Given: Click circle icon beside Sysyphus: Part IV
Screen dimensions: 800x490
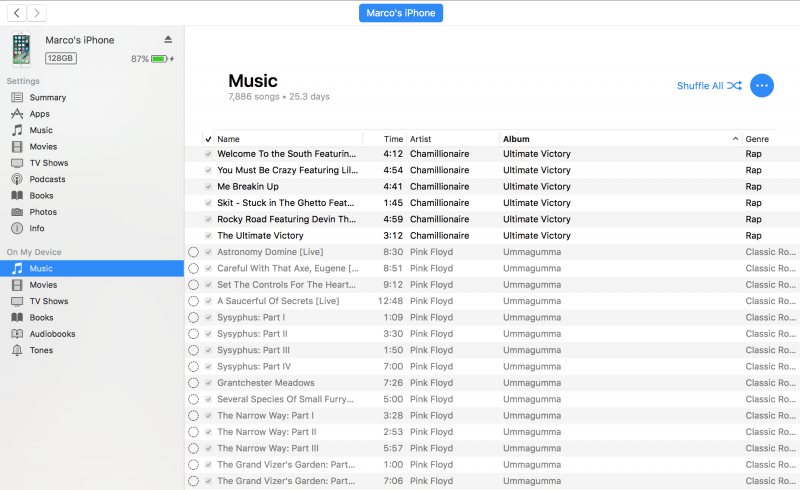Looking at the screenshot, I should 193,366.
